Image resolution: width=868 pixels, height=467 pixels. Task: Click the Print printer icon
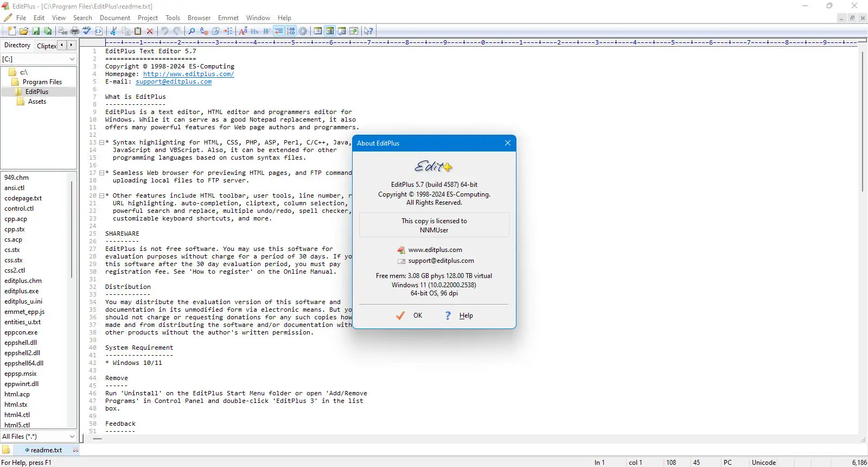tap(75, 31)
